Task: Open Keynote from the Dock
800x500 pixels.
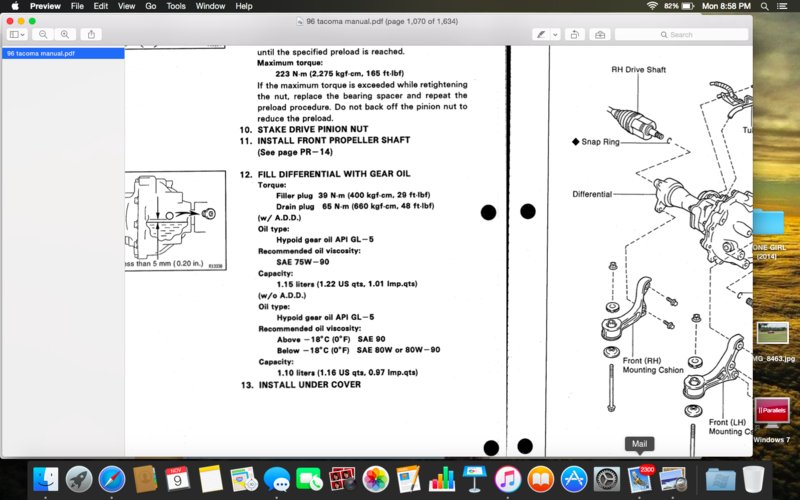Action: point(475,479)
